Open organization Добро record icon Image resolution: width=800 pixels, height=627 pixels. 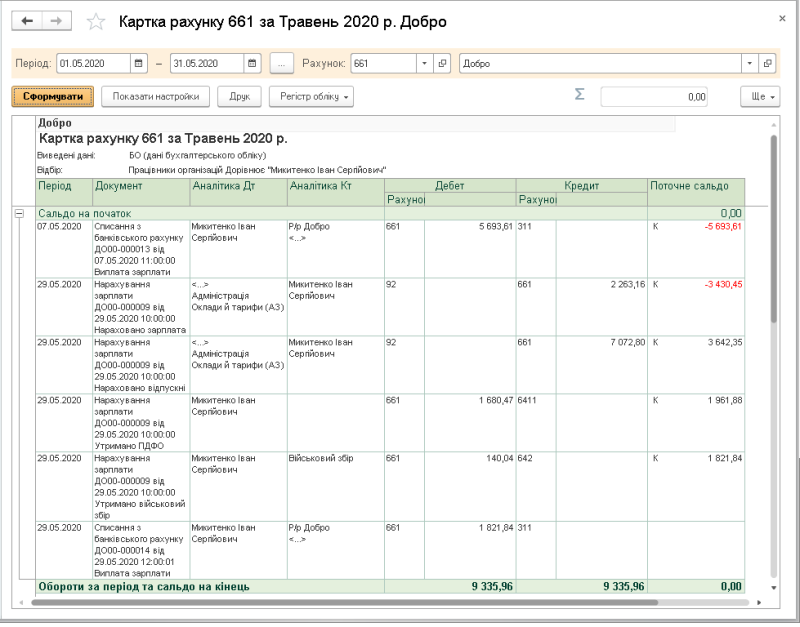(767, 64)
